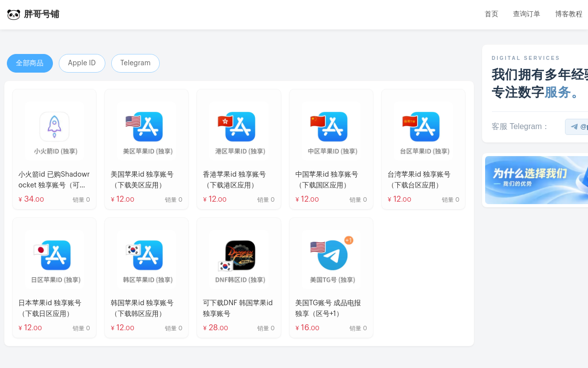The height and width of the screenshot is (368, 588).
Task: Click the ¥ 34.00 price
Action: point(31,199)
